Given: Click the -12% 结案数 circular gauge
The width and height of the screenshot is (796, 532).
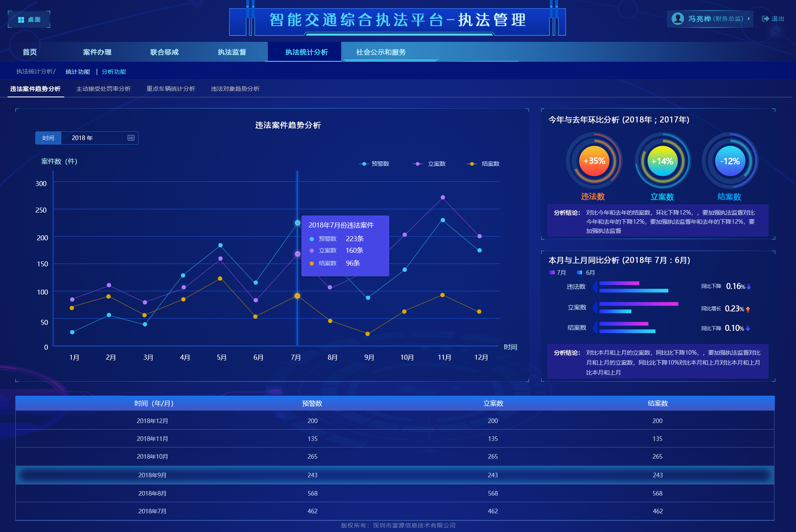Looking at the screenshot, I should (x=730, y=161).
